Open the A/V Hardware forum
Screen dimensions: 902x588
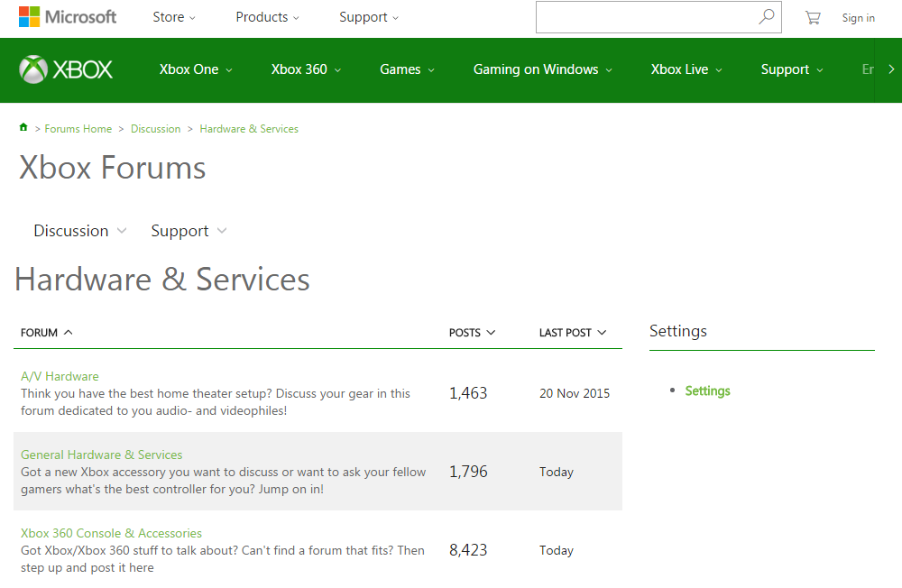click(x=60, y=376)
